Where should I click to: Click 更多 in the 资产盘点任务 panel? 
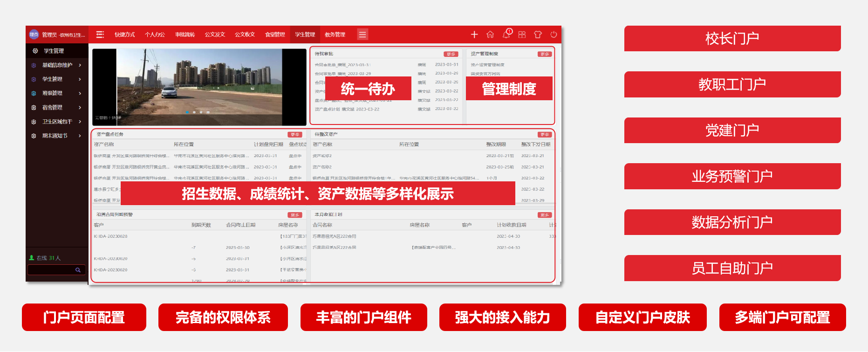click(x=295, y=135)
